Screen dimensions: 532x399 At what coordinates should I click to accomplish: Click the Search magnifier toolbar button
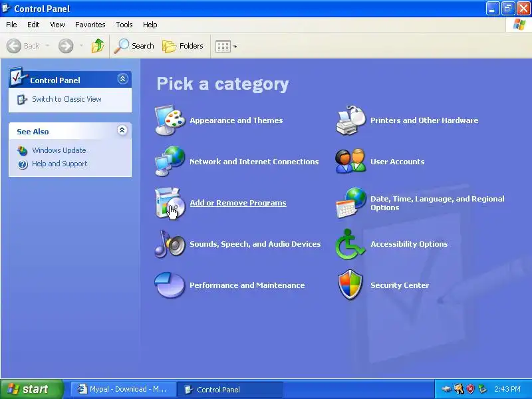click(134, 46)
